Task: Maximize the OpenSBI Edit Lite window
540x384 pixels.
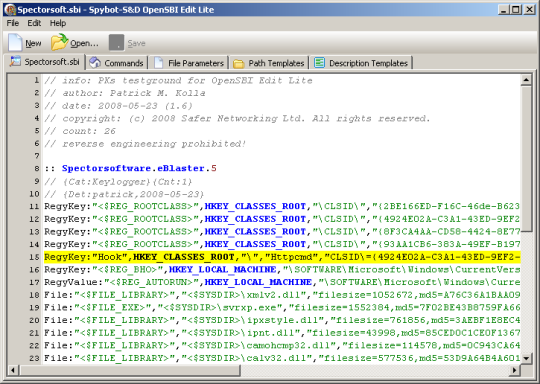Action: (516, 9)
